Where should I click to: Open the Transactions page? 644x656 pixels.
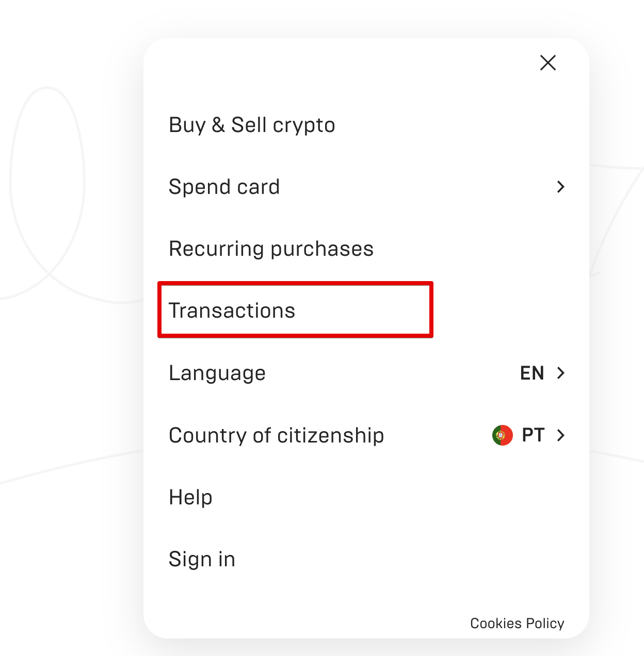click(295, 310)
